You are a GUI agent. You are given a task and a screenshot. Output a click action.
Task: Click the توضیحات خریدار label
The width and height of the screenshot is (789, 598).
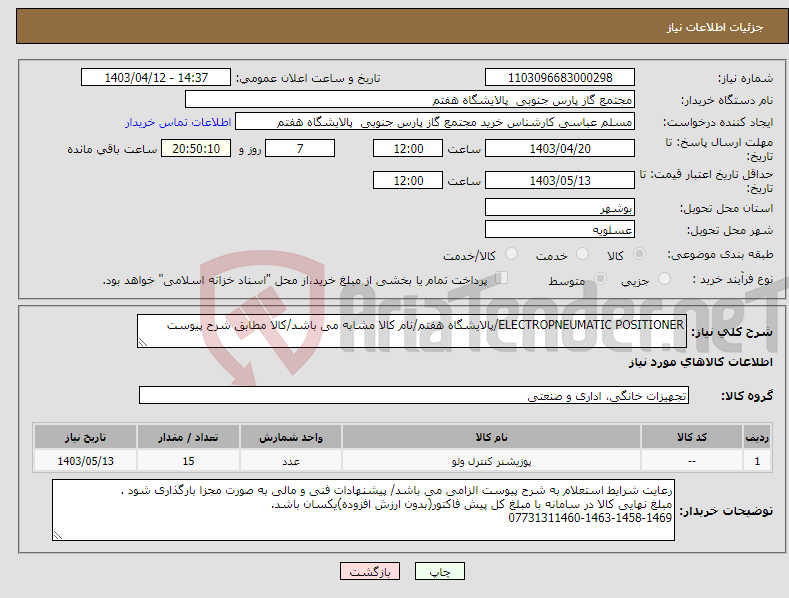coord(726,511)
